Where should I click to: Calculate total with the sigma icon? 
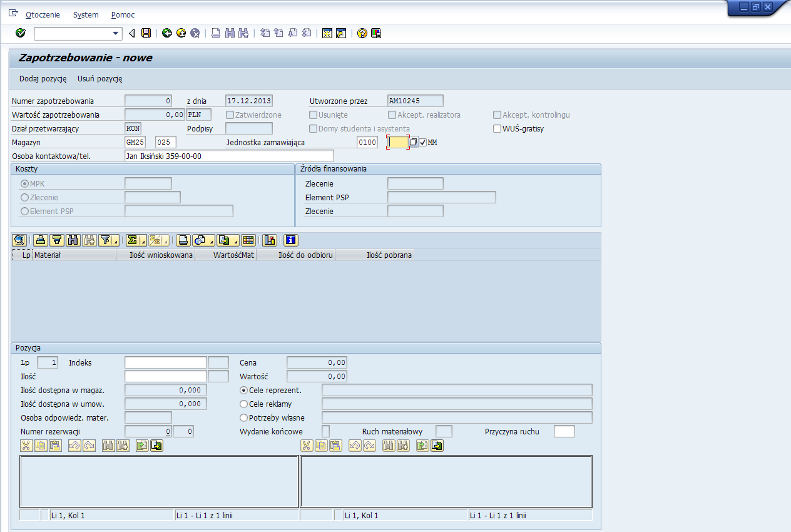point(132,240)
